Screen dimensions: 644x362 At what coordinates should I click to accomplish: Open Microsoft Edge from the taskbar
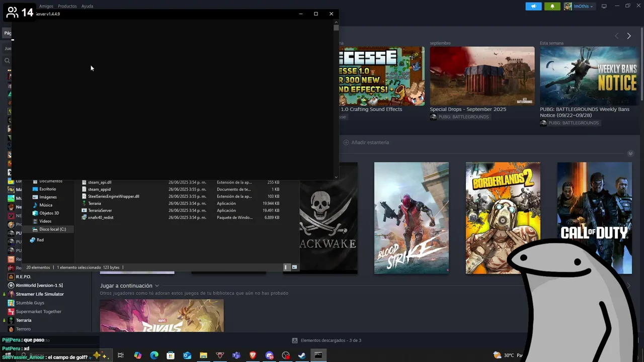point(154,355)
